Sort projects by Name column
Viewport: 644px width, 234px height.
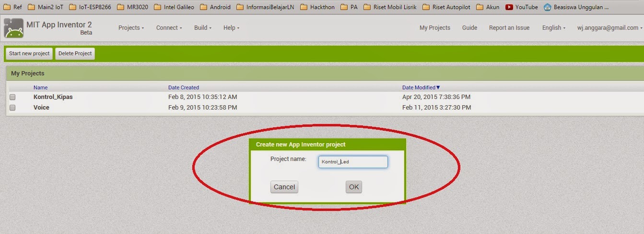[x=41, y=87]
